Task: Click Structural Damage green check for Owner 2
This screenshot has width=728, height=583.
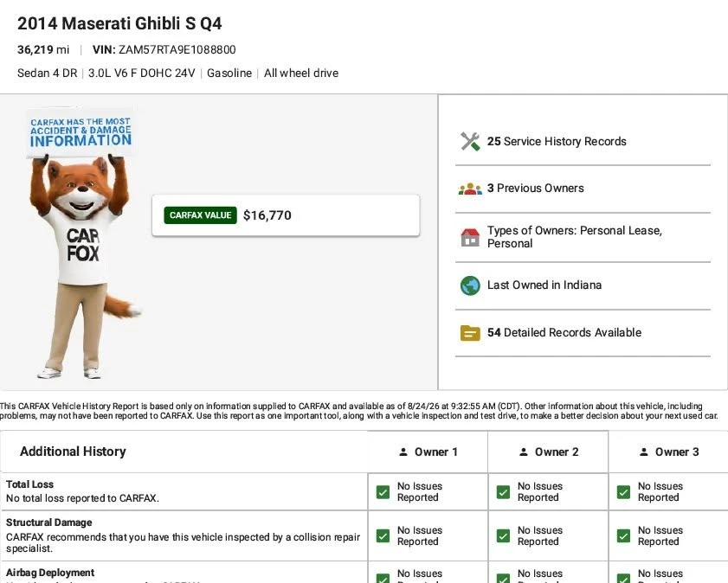Action: [503, 536]
